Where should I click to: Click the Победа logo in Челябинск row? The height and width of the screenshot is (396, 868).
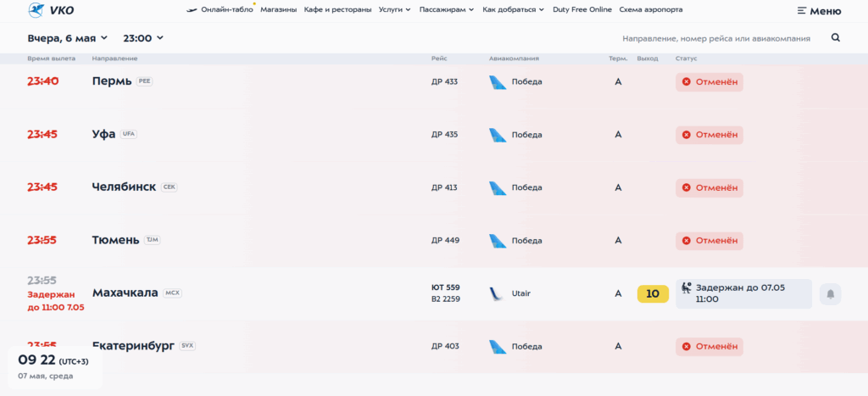[x=498, y=187]
